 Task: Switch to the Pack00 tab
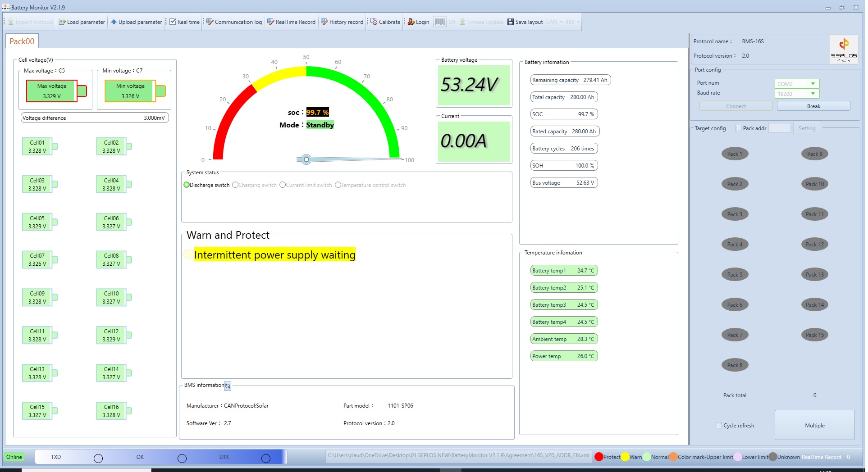(x=22, y=41)
